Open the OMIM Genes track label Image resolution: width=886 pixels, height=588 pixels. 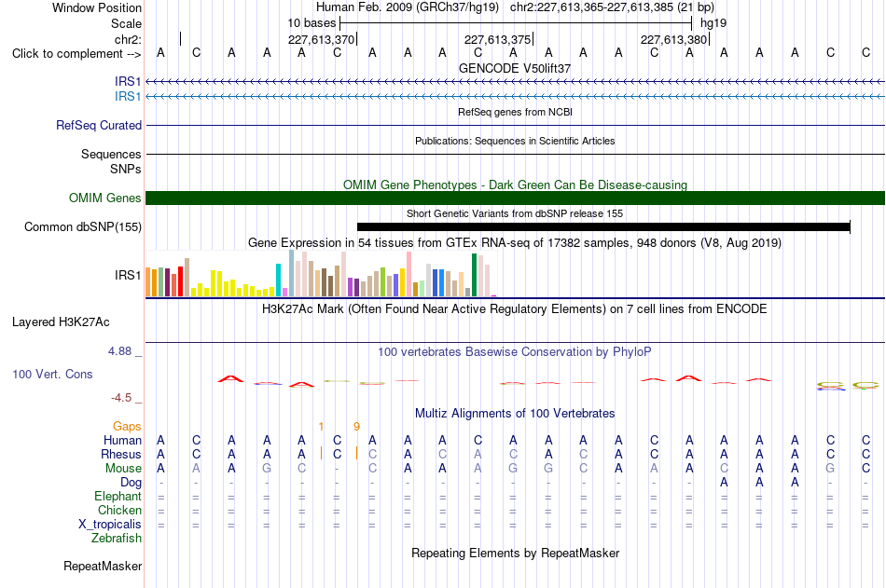(x=105, y=198)
